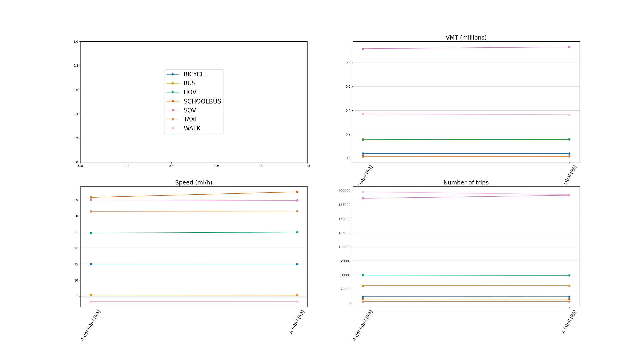Click the TAXI legend label
The image size is (644, 345).
pyautogui.click(x=190, y=119)
